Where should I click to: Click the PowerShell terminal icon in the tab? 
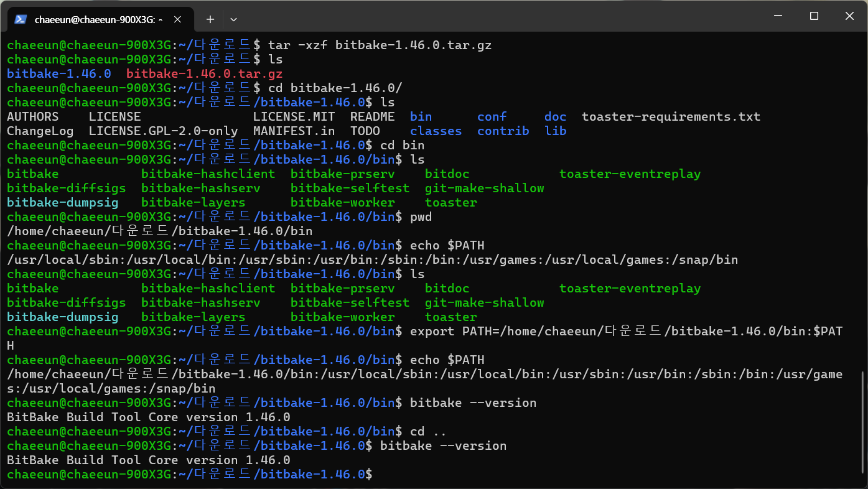pyautogui.click(x=21, y=19)
